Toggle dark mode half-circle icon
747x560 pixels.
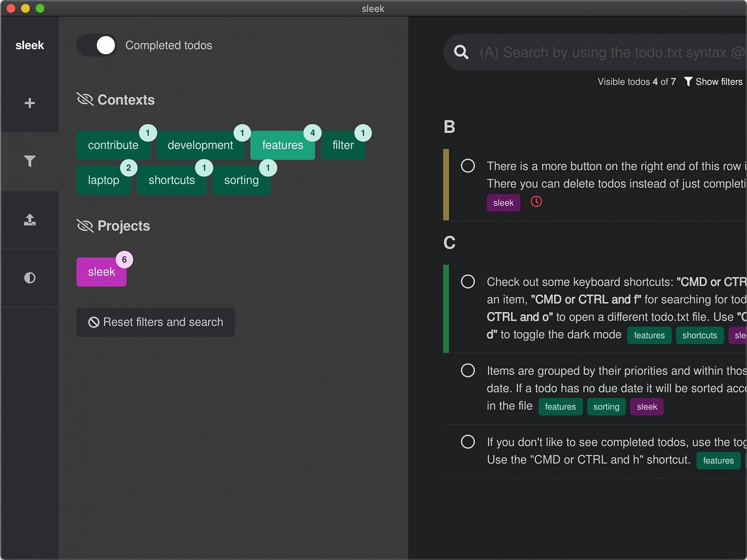(29, 278)
